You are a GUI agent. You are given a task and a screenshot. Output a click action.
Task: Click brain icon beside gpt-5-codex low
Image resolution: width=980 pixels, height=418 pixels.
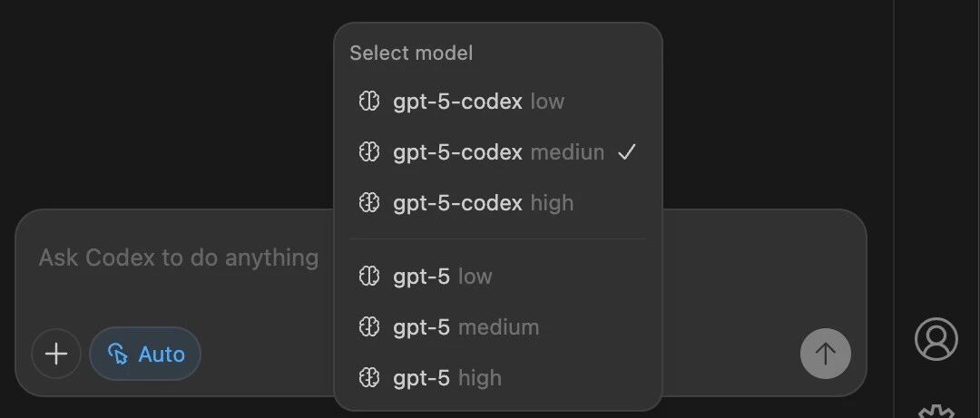[368, 102]
